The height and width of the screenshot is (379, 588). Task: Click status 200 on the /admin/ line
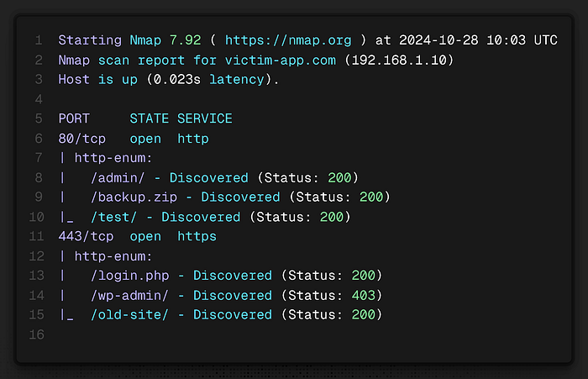tap(339, 178)
